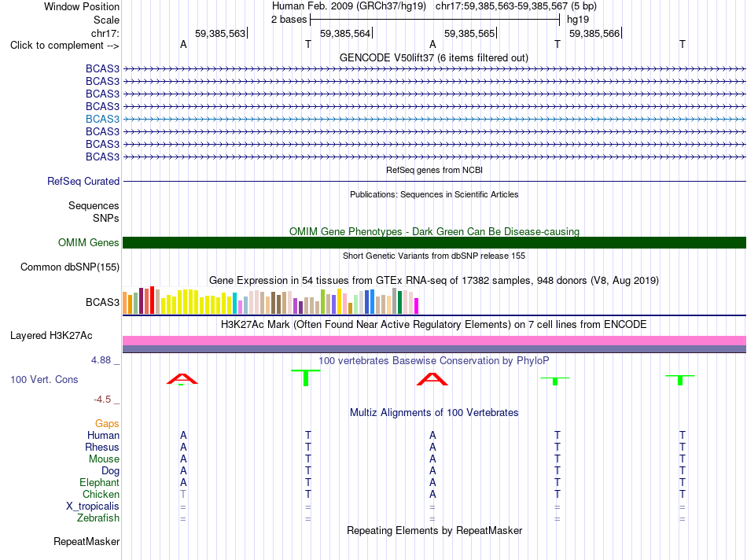Click the 'chr17:' ruler label
This screenshot has width=747, height=560.
point(105,33)
